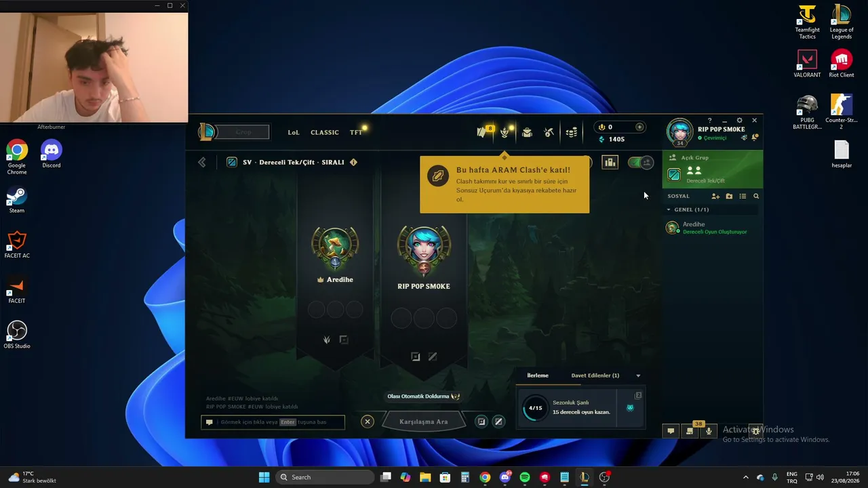Image resolution: width=868 pixels, height=488 pixels.
Task: Click the add friend icon
Action: coord(715,196)
